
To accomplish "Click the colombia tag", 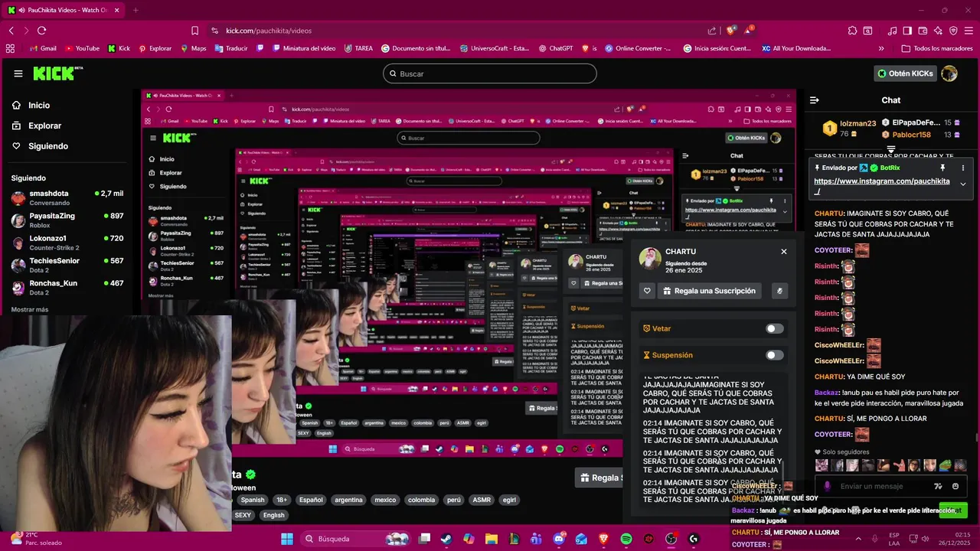I will click(421, 500).
